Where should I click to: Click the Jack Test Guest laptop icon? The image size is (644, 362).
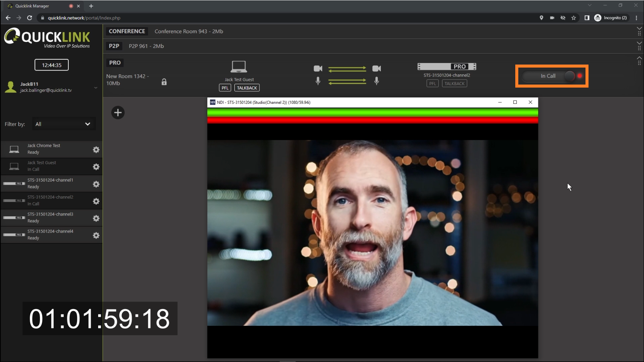239,67
